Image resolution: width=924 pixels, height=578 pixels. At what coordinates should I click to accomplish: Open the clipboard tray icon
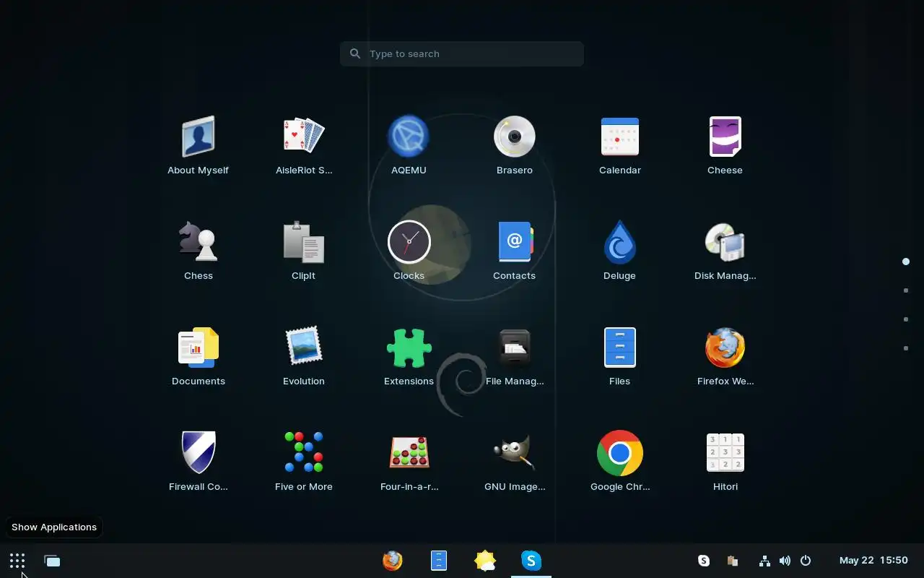tap(732, 561)
